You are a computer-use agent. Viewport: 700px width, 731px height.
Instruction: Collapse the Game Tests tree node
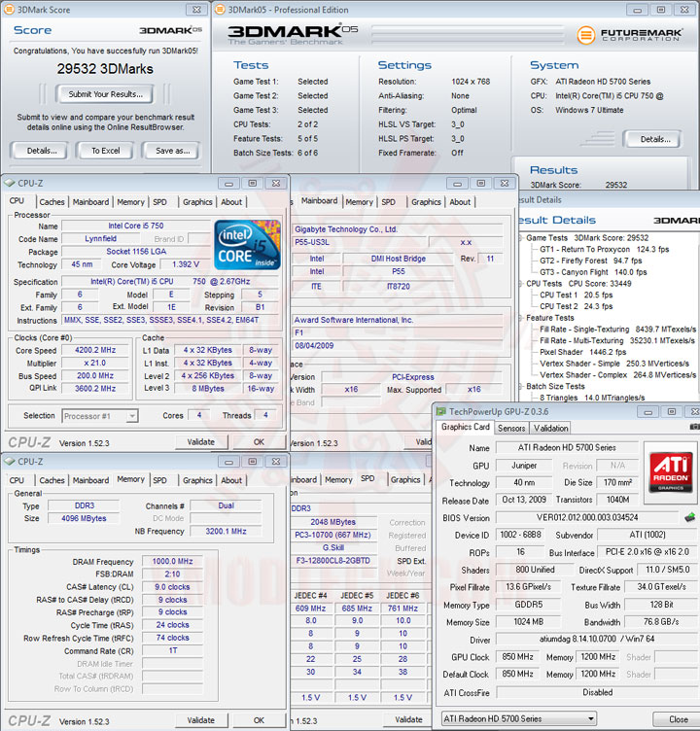pos(521,238)
